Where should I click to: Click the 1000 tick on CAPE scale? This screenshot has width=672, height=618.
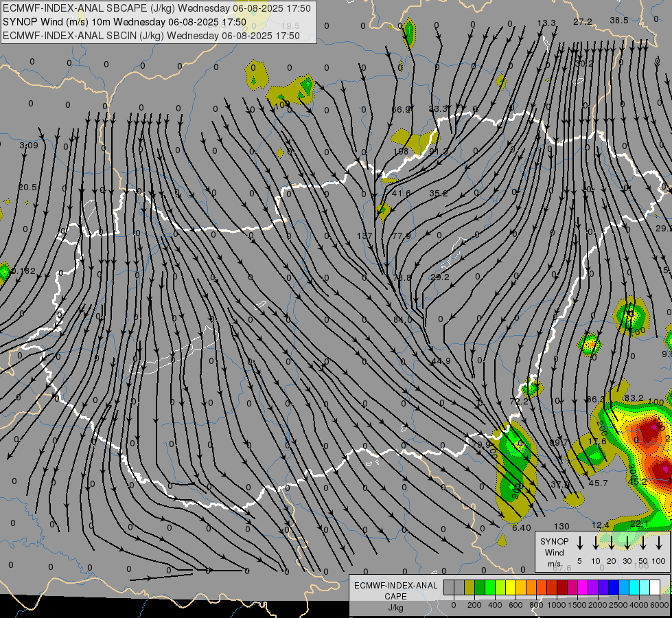pyautogui.click(x=557, y=605)
